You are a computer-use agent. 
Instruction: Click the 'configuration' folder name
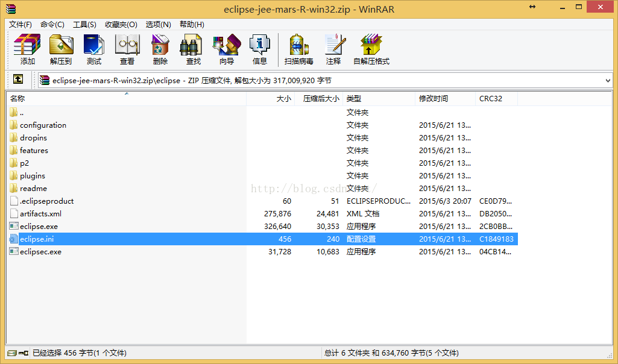tap(43, 125)
